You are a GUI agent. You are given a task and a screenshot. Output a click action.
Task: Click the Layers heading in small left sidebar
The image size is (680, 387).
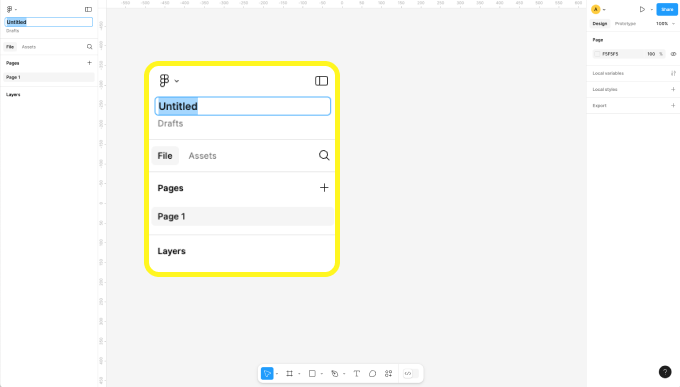[13, 95]
